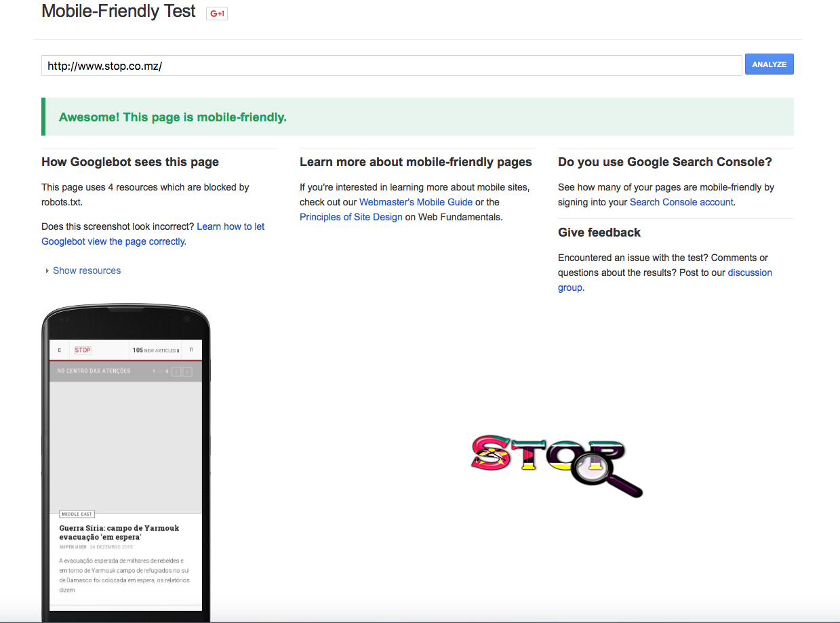Visit the discussion group link
The height and width of the screenshot is (623, 840).
point(749,273)
